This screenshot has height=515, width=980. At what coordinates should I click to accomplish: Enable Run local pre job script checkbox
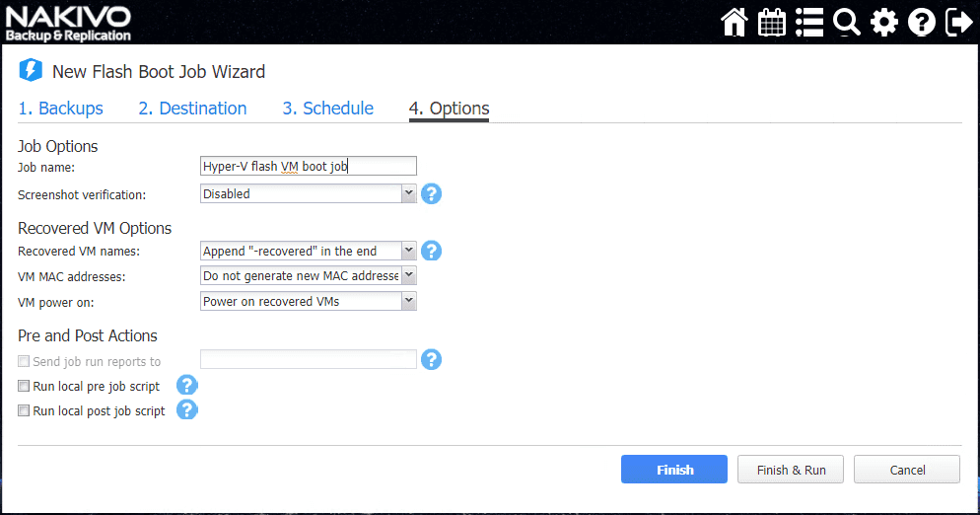(24, 386)
